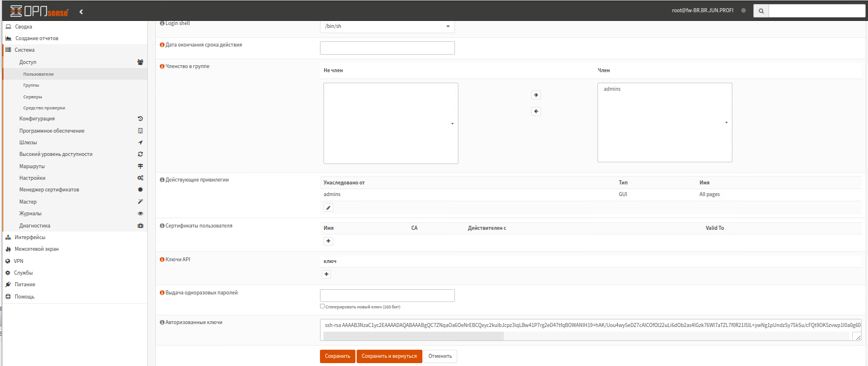This screenshot has height=366, width=868.
Task: Click the Сохранить и вернуться button
Action: 389,356
